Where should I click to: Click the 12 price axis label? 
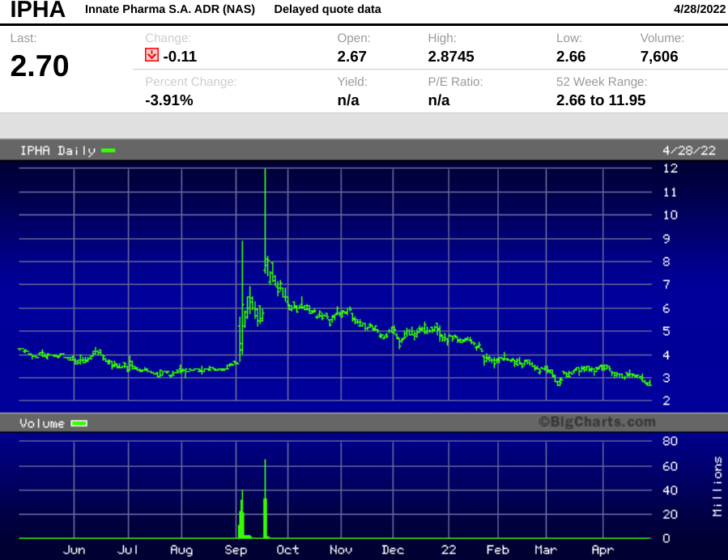670,168
